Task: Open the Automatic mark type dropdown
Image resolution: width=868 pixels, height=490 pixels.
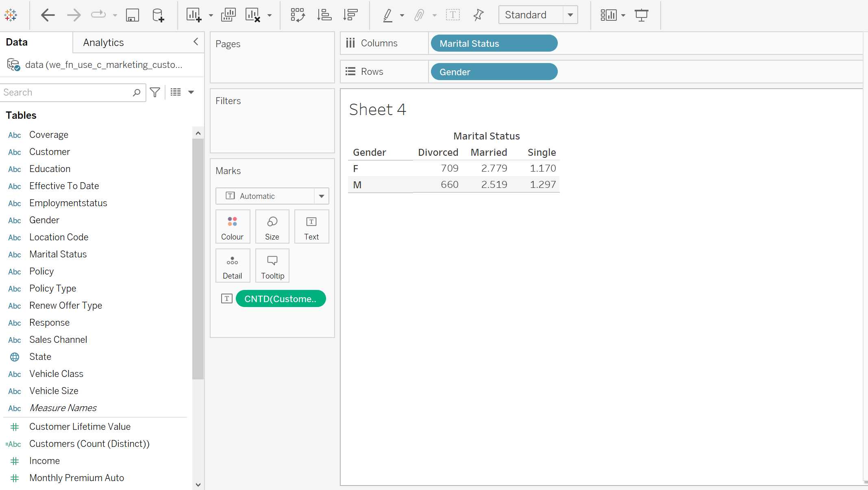Action: (x=322, y=196)
